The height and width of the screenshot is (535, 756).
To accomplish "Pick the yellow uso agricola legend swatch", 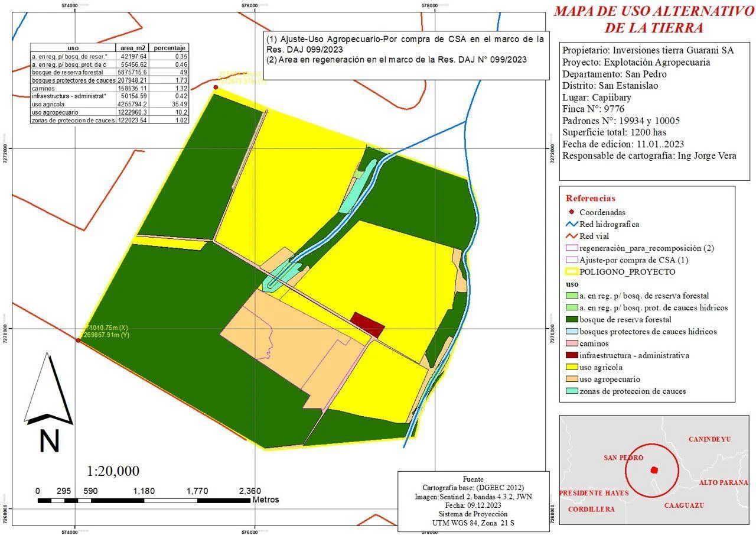I will click(x=571, y=367).
